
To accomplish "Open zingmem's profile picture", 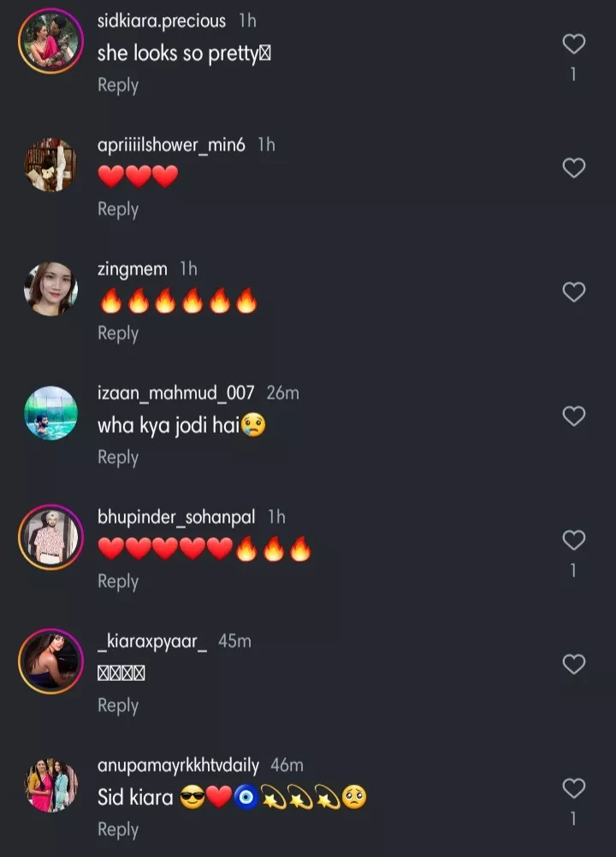I will click(x=50, y=289).
